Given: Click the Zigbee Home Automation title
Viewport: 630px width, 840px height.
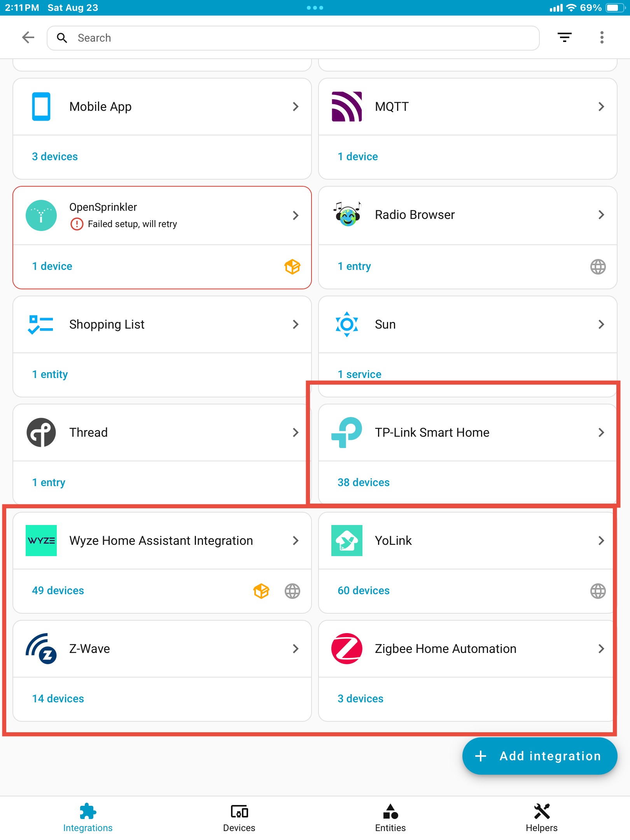Looking at the screenshot, I should pyautogui.click(x=446, y=649).
